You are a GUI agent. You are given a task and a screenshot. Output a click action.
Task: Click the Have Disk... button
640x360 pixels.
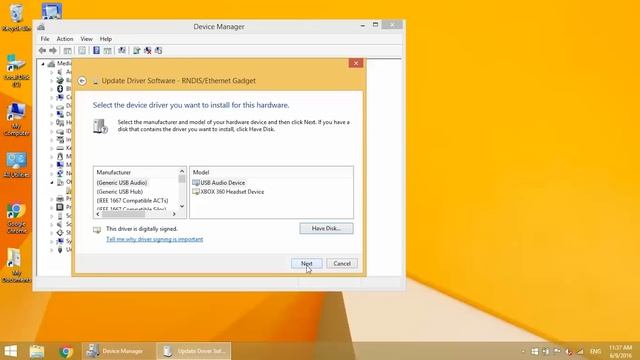(327, 229)
